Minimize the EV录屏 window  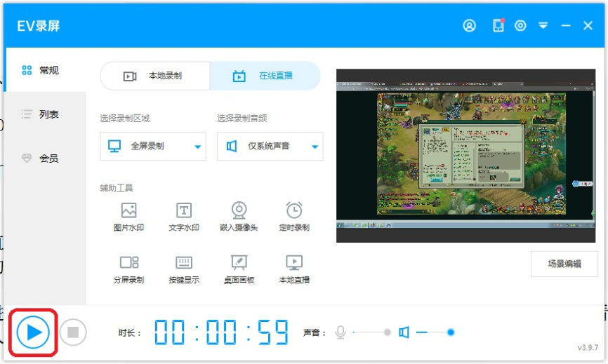pyautogui.click(x=566, y=25)
